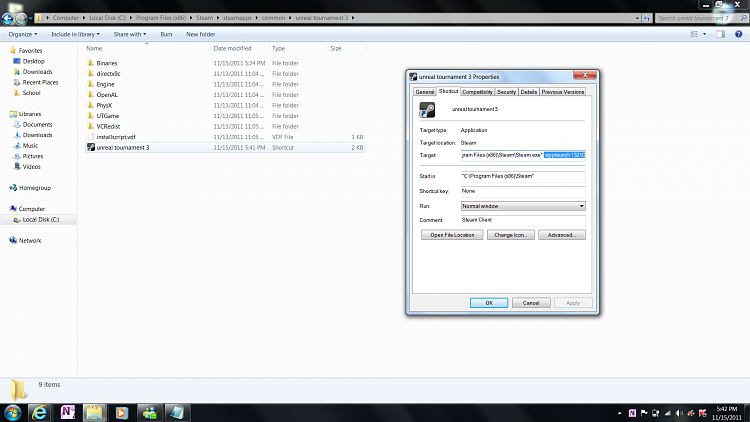
Task: Select Desktop under Favorites
Action: click(x=33, y=61)
